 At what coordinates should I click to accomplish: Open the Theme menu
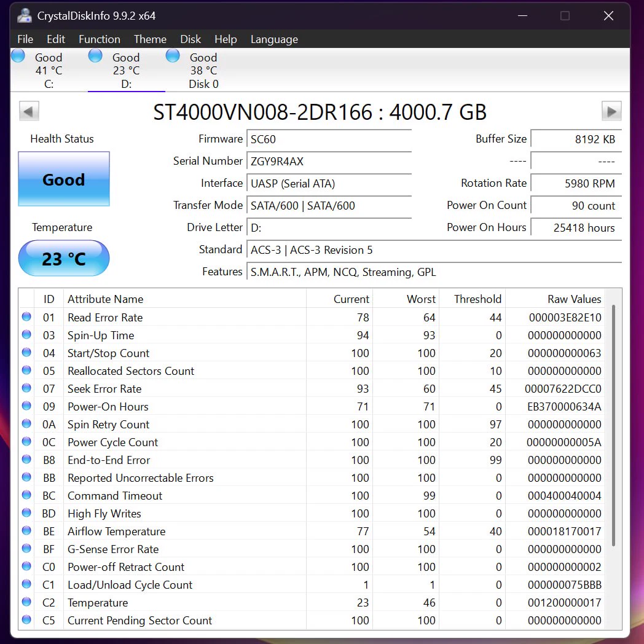150,39
